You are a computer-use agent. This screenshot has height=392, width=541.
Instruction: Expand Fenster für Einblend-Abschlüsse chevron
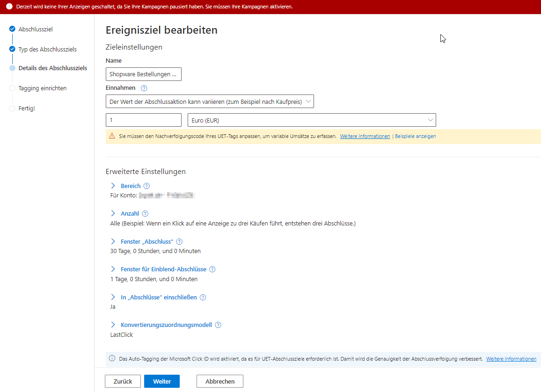(113, 269)
